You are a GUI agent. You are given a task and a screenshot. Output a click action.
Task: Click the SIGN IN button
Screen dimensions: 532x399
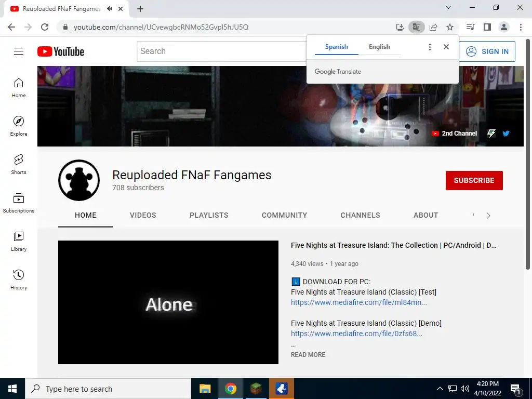487,51
